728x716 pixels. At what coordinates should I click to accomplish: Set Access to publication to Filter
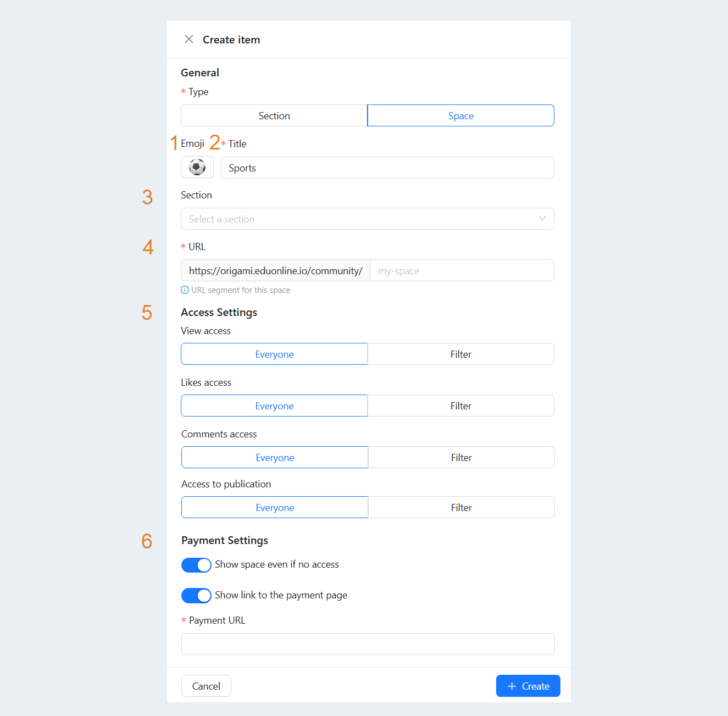[462, 507]
